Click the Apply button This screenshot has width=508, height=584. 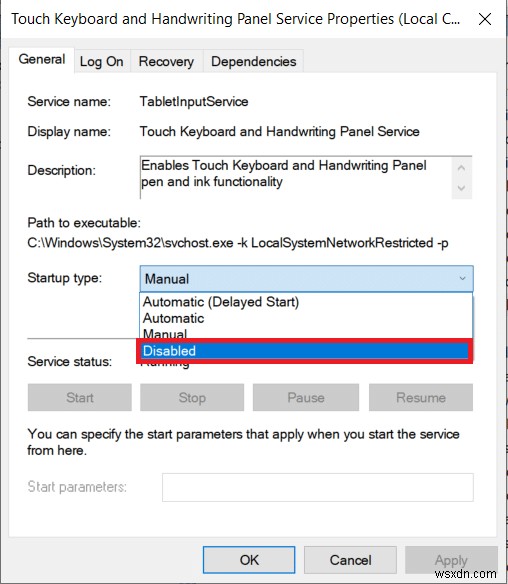point(451,560)
